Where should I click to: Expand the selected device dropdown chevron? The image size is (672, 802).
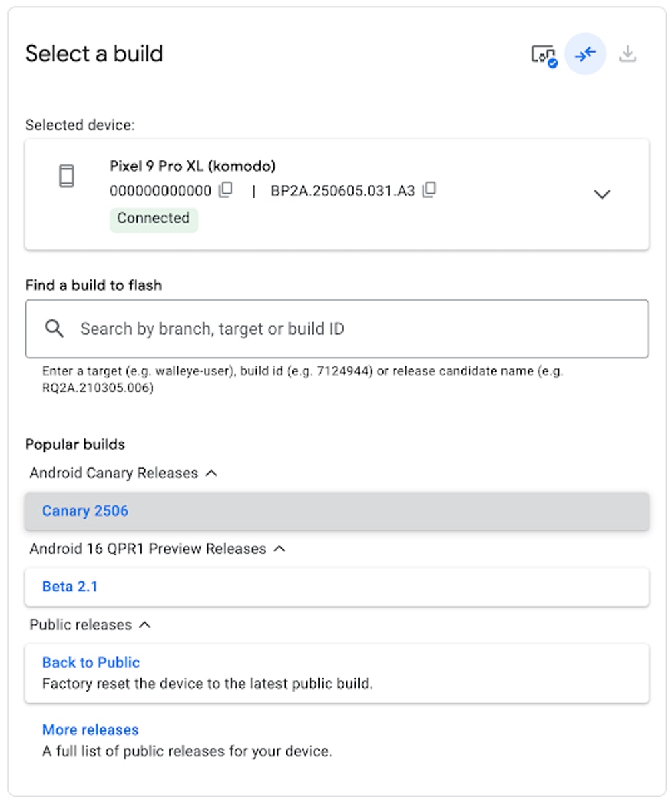[602, 194]
